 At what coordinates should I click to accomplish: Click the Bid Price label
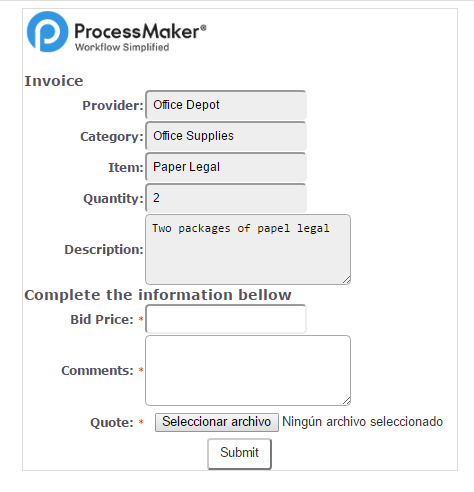coord(102,320)
